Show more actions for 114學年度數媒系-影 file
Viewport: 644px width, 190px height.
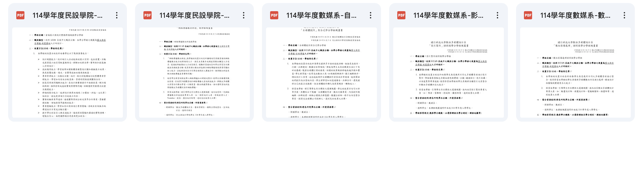click(497, 15)
